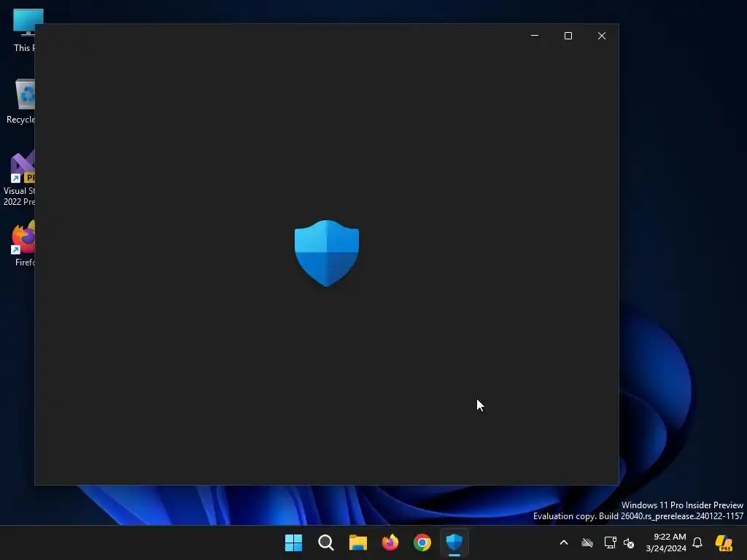Show hidden system tray icons
Viewport: 747px width, 560px height.
click(x=564, y=542)
